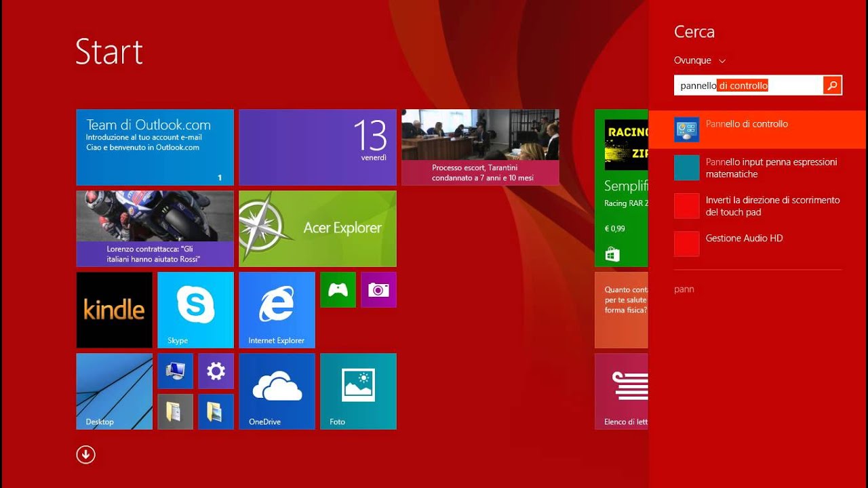Open the Lorenzo contrattacca sports news tile
The width and height of the screenshot is (868, 488).
[x=155, y=228]
